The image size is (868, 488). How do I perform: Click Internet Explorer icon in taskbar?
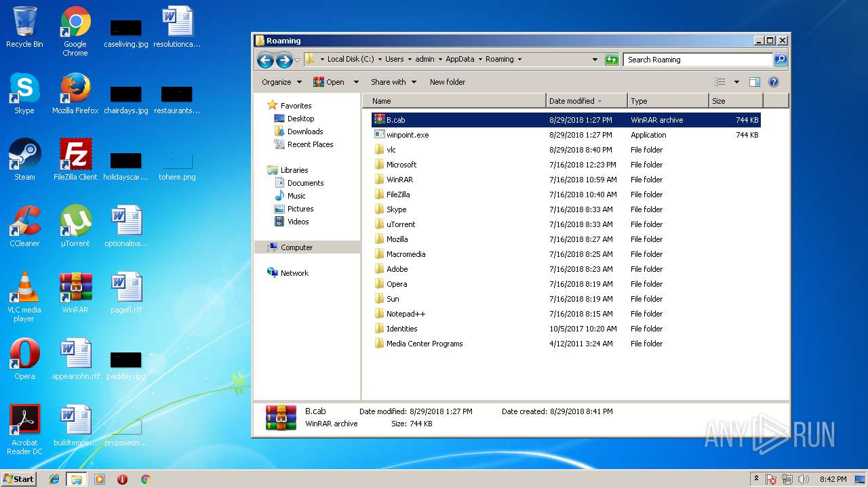click(54, 479)
